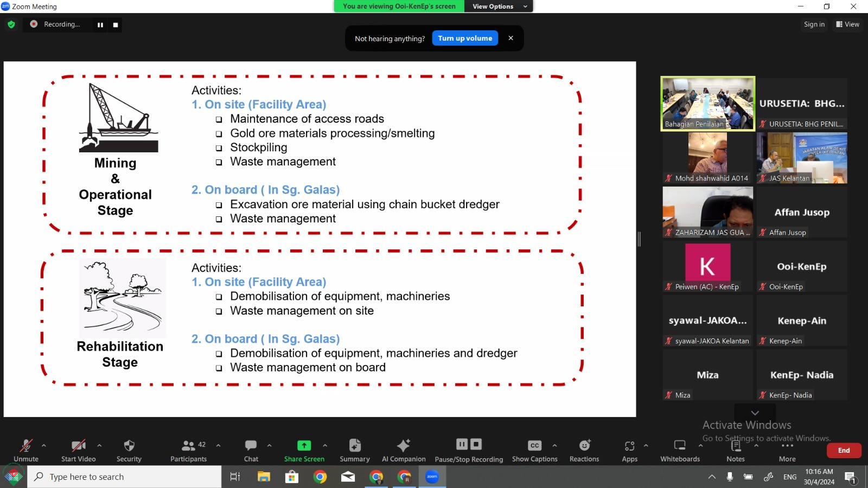Open Task View on the taskbar

pyautogui.click(x=235, y=477)
